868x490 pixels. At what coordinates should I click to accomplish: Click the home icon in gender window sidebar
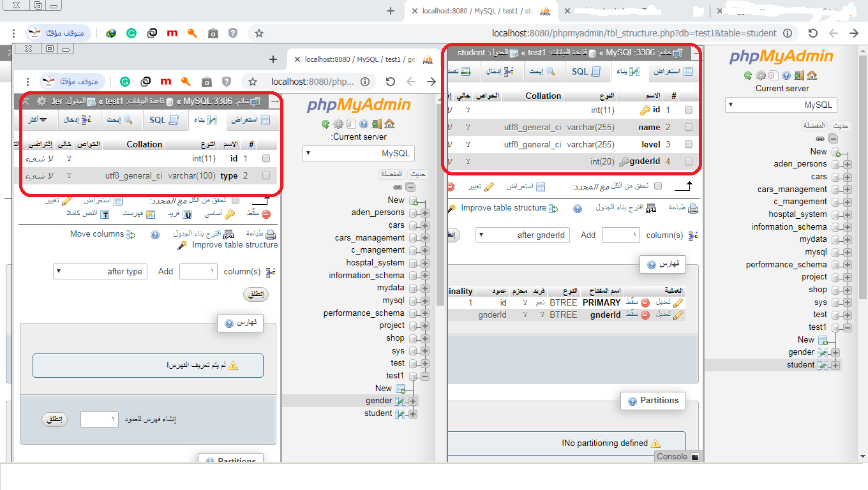(x=389, y=124)
